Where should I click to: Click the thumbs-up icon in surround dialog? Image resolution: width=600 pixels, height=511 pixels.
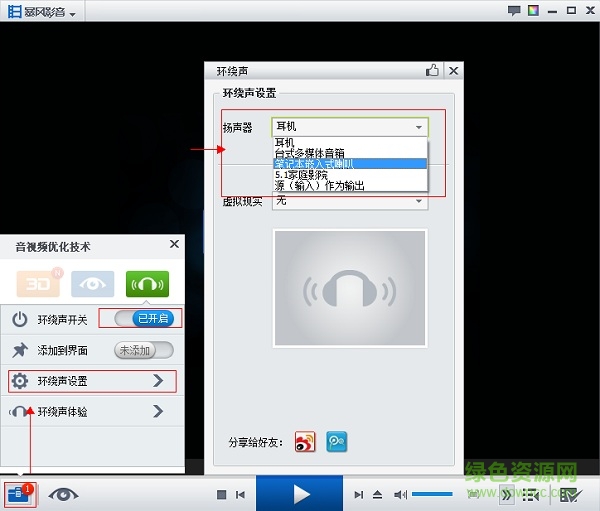coord(433,71)
